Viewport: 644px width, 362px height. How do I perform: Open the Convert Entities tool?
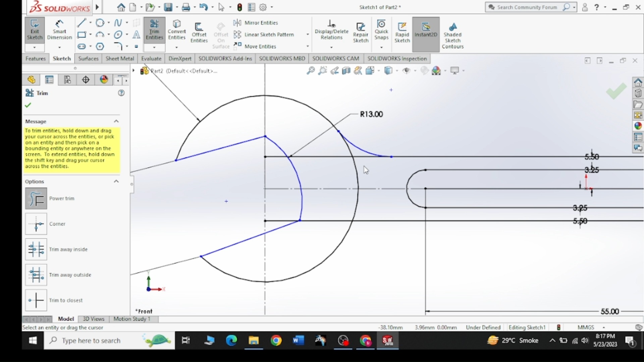pos(177,30)
